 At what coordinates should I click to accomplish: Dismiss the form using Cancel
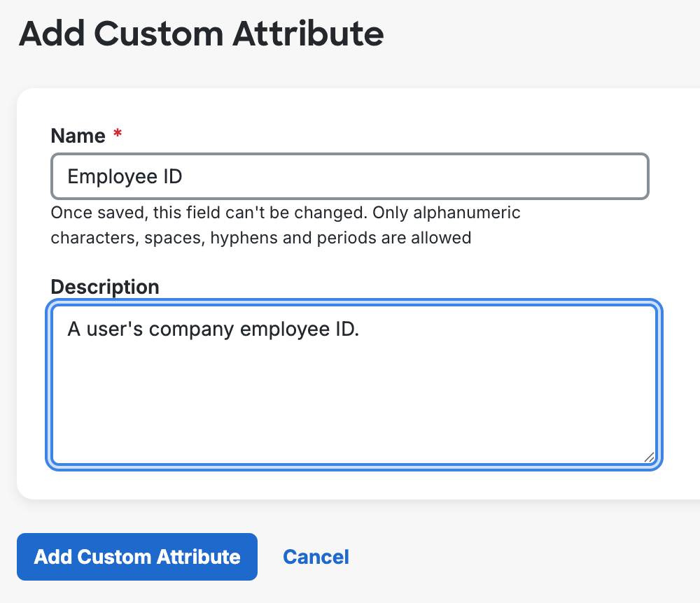click(x=316, y=557)
